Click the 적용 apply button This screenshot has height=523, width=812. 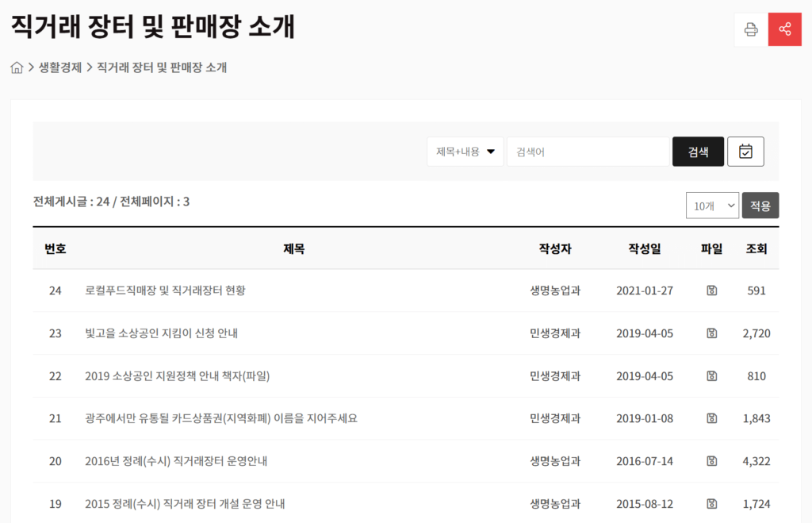pos(760,206)
